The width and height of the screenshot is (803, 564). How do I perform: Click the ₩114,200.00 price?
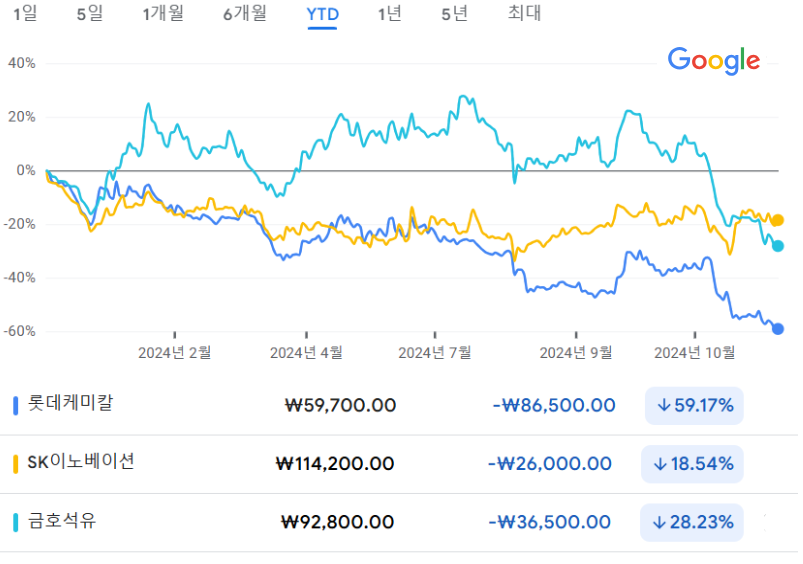coord(335,464)
